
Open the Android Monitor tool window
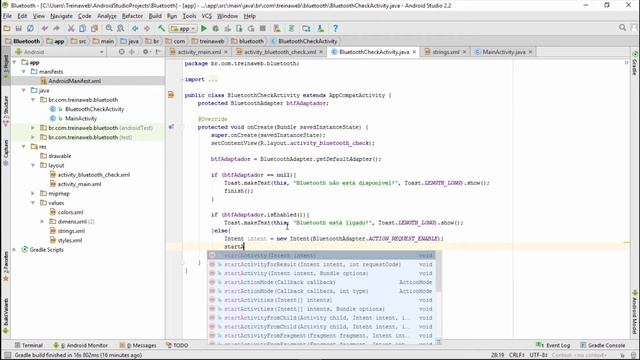(x=81, y=345)
